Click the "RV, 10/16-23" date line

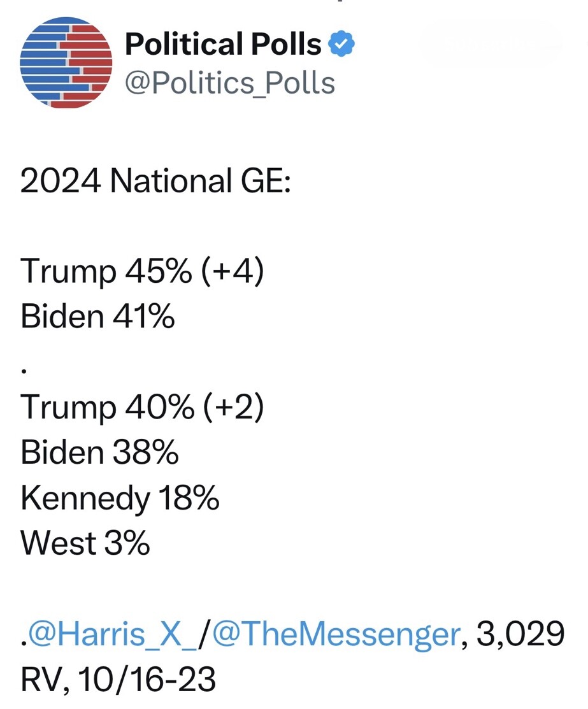click(118, 679)
